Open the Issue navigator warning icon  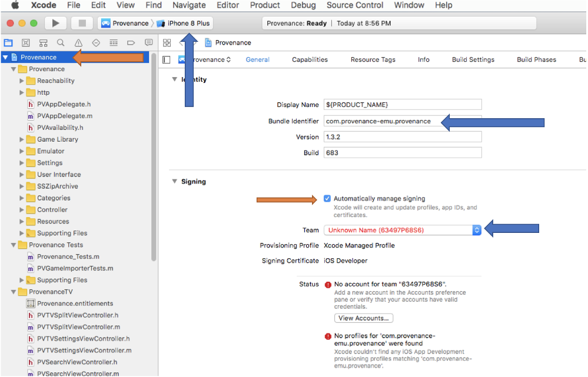click(x=78, y=43)
